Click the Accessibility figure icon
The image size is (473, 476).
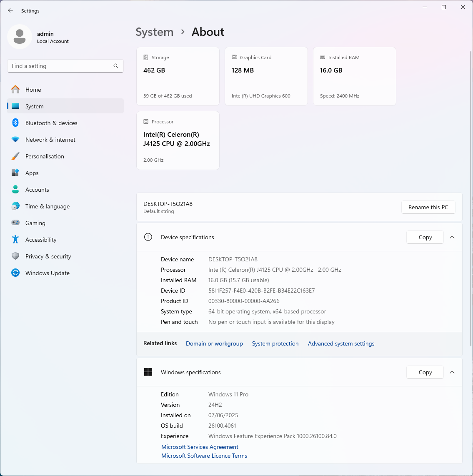click(15, 240)
